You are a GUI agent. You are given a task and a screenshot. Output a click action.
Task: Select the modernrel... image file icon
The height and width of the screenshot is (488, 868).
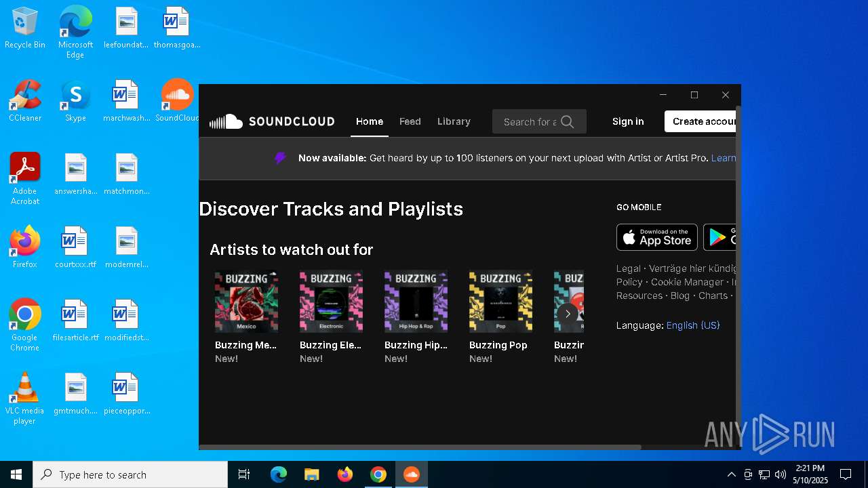126,247
